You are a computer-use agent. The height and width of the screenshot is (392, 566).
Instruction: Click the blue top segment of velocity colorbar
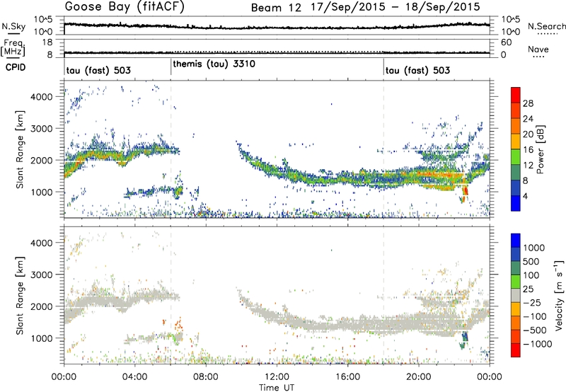(516, 241)
